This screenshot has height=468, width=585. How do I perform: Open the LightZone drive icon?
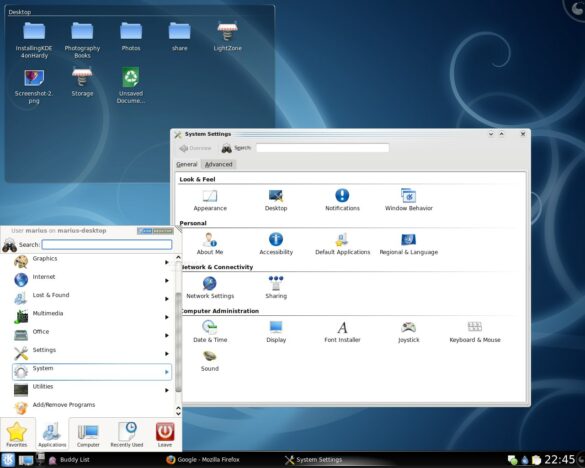(x=227, y=37)
